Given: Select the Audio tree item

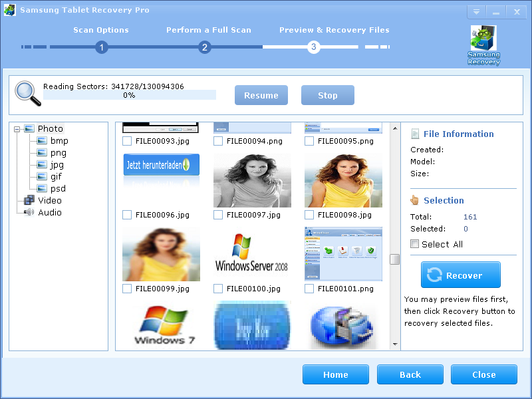Looking at the screenshot, I should point(49,212).
